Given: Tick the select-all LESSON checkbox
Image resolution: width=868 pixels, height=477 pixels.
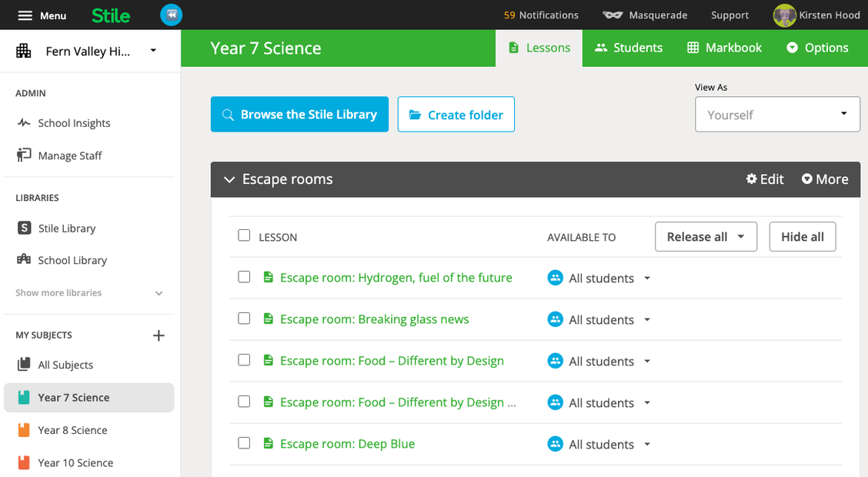Looking at the screenshot, I should 244,235.
